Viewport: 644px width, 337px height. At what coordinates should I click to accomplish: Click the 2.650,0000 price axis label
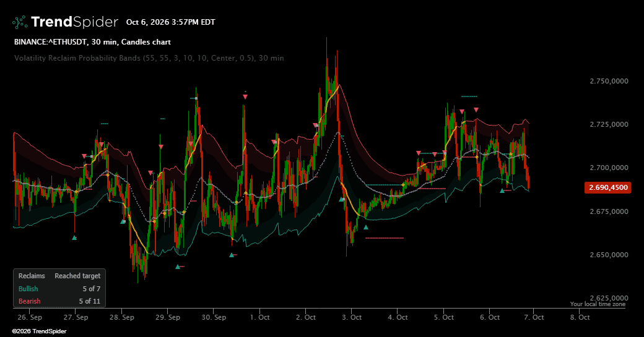click(609, 255)
